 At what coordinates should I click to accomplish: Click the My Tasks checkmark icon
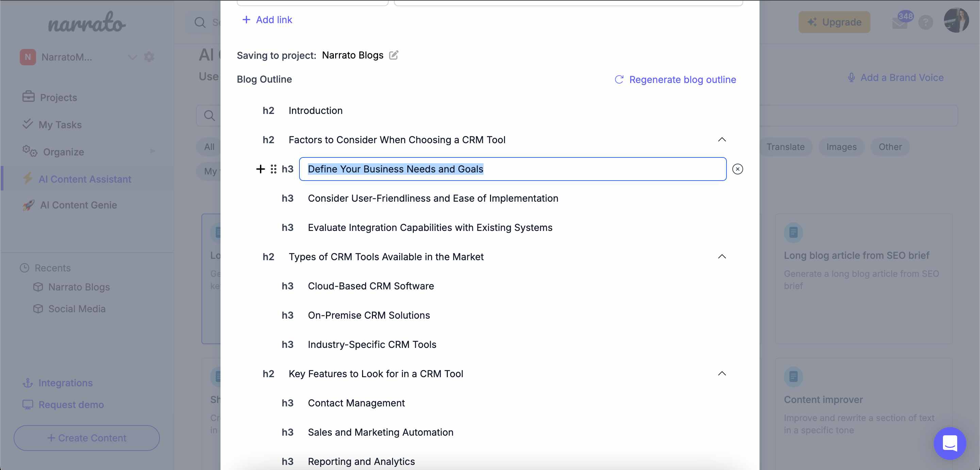27,124
